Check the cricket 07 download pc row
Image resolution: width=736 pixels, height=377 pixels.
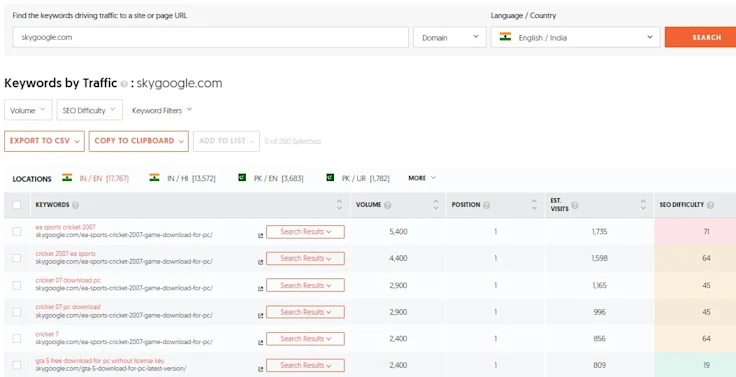point(17,285)
